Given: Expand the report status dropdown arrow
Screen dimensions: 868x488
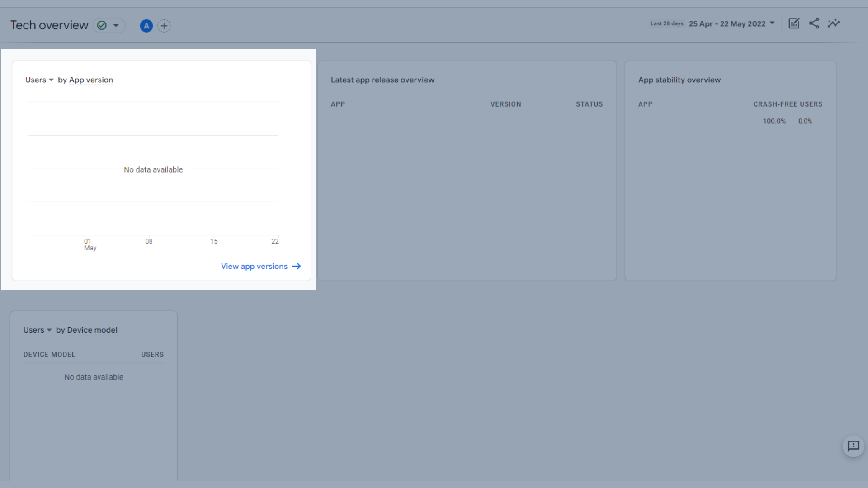Looking at the screenshot, I should pos(116,25).
